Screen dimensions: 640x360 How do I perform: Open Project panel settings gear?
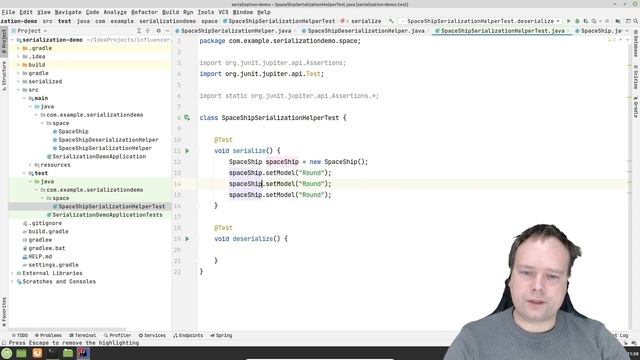pos(158,31)
